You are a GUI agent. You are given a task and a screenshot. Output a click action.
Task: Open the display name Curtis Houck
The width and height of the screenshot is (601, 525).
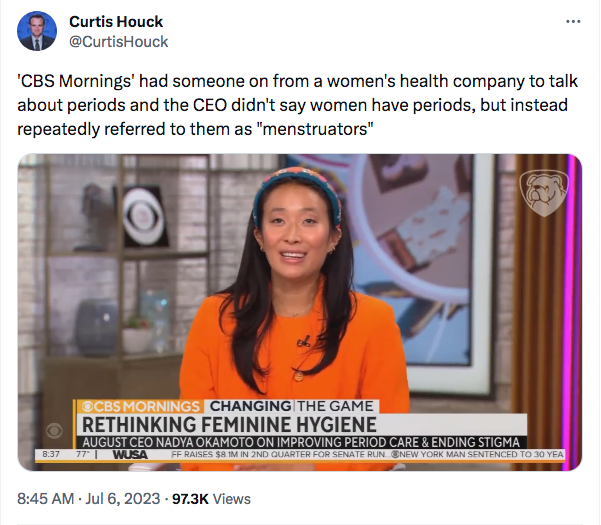pyautogui.click(x=116, y=21)
